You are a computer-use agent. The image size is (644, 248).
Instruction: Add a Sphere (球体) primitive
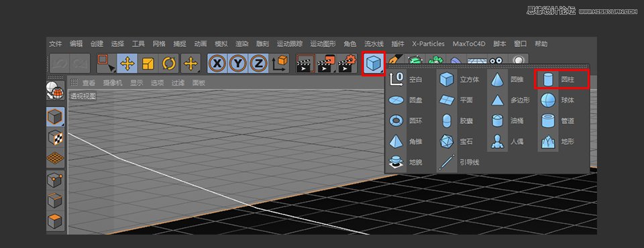(x=557, y=100)
